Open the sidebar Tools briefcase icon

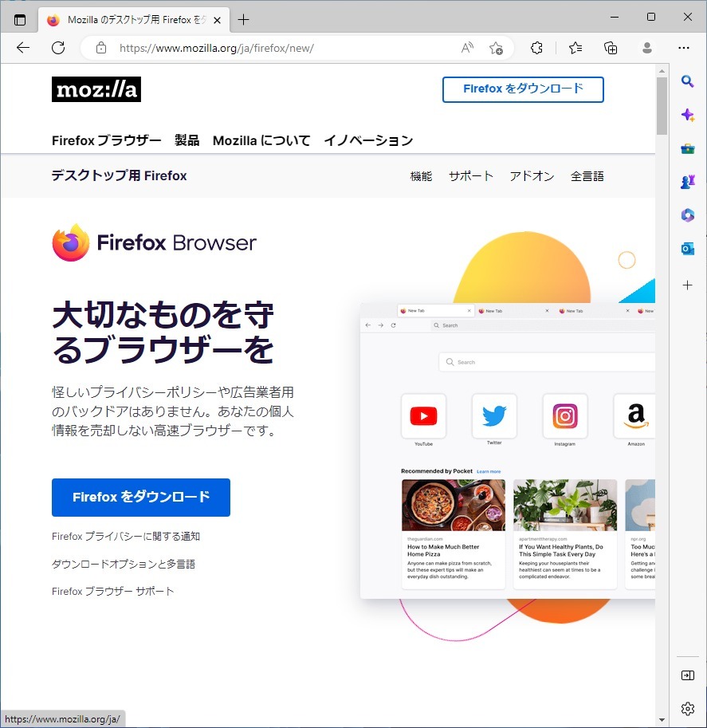click(688, 149)
